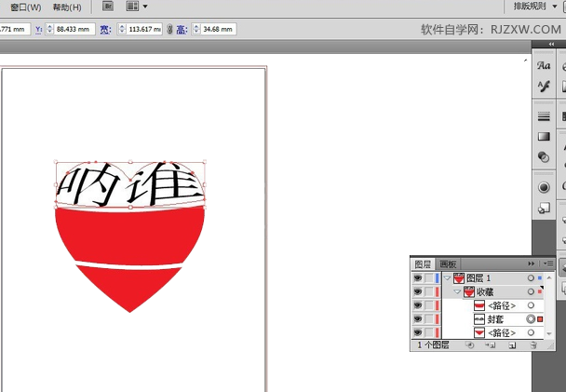
Task: Toggle lock box for 封套 row
Action: click(x=428, y=319)
